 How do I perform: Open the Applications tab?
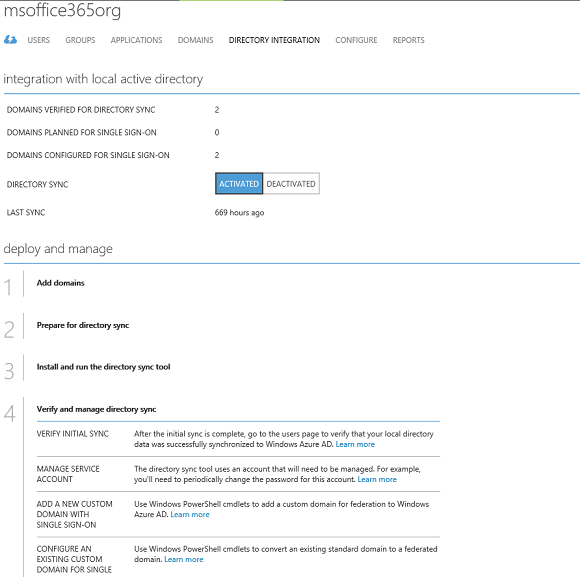(x=136, y=40)
